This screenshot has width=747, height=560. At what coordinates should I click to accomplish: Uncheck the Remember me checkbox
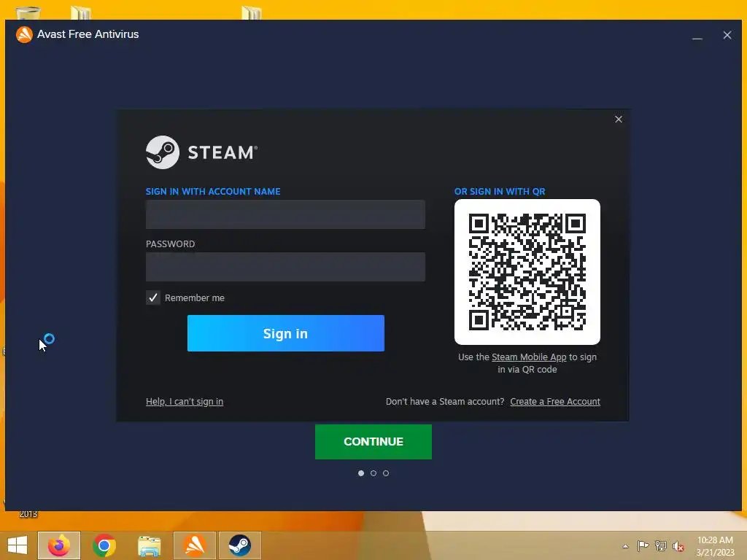153,297
